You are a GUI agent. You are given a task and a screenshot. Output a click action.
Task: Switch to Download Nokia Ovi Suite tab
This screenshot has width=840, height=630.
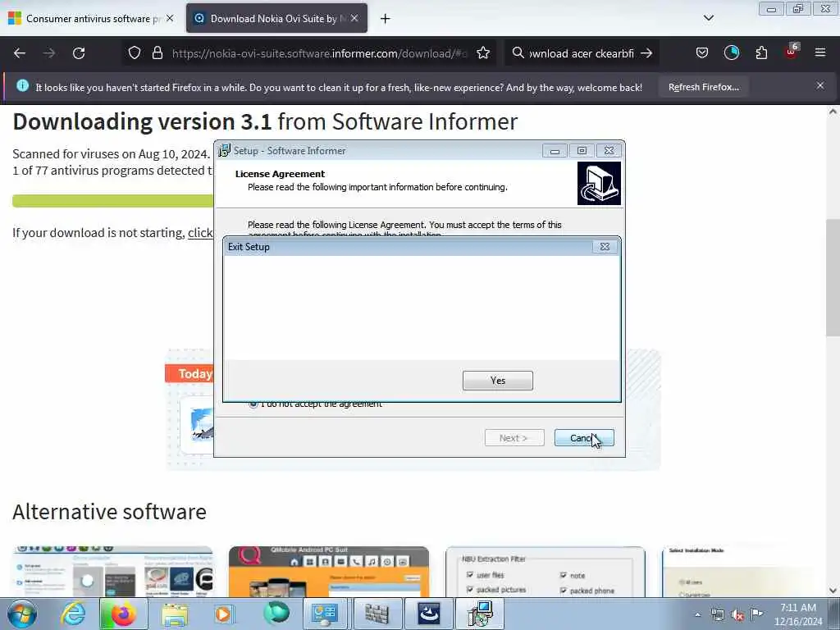[x=276, y=18]
